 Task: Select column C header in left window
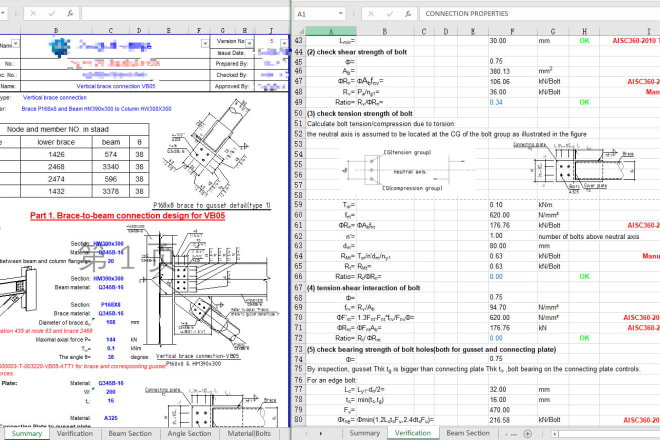pyautogui.click(x=110, y=30)
